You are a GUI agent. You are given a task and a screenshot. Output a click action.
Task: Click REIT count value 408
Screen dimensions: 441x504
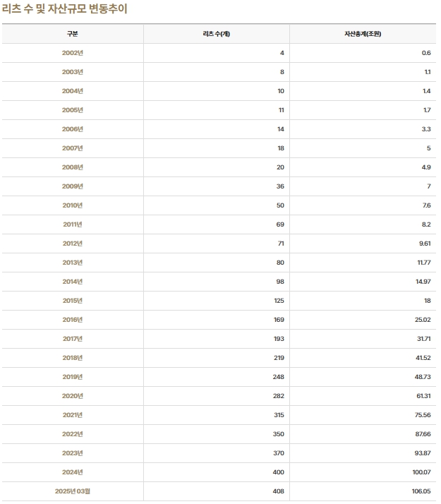[x=279, y=491]
